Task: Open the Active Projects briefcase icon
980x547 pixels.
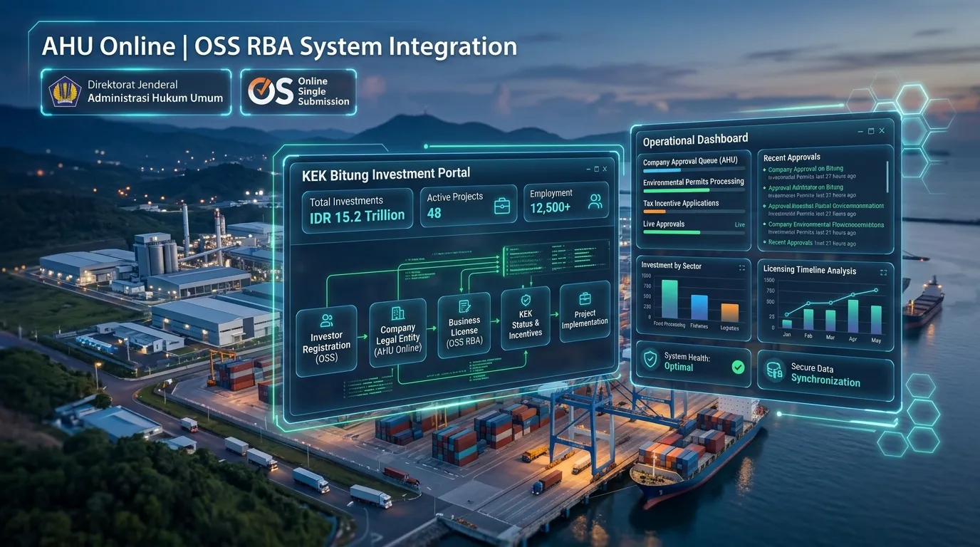Action: pyautogui.click(x=502, y=205)
